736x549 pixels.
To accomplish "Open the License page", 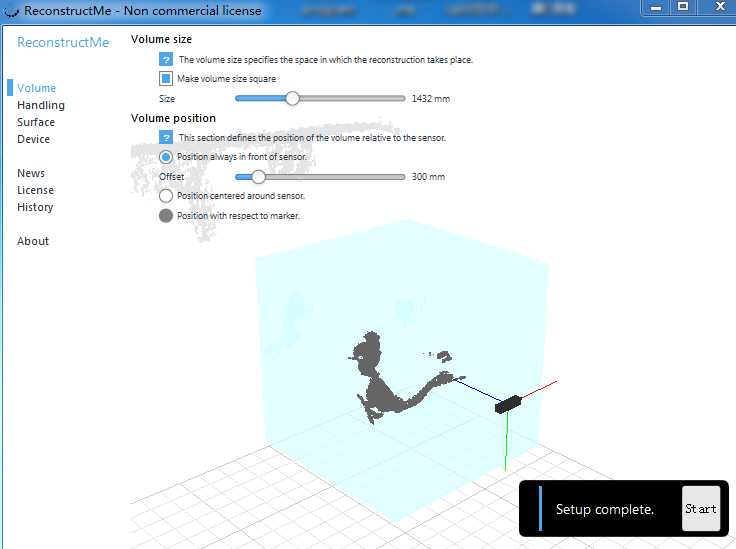I will pos(35,190).
